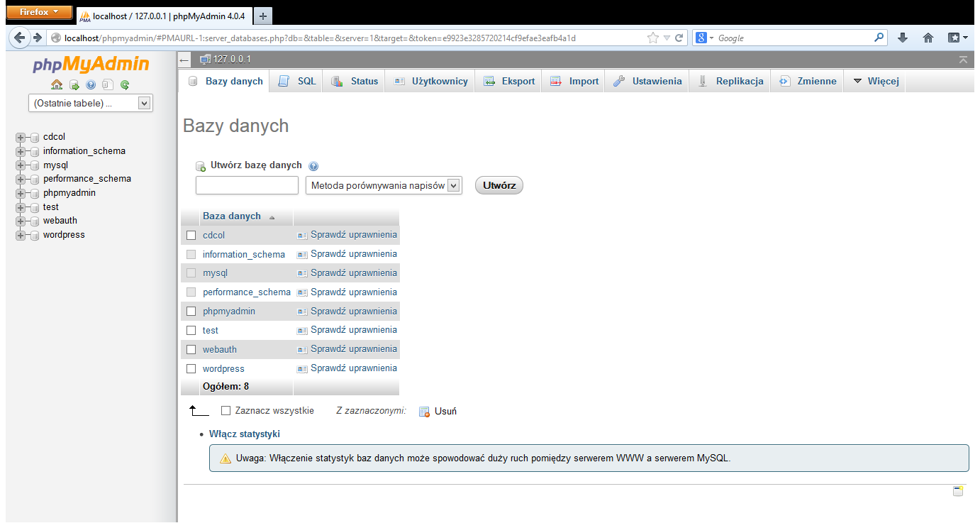
Task: Click the Utwórz button
Action: pos(499,186)
